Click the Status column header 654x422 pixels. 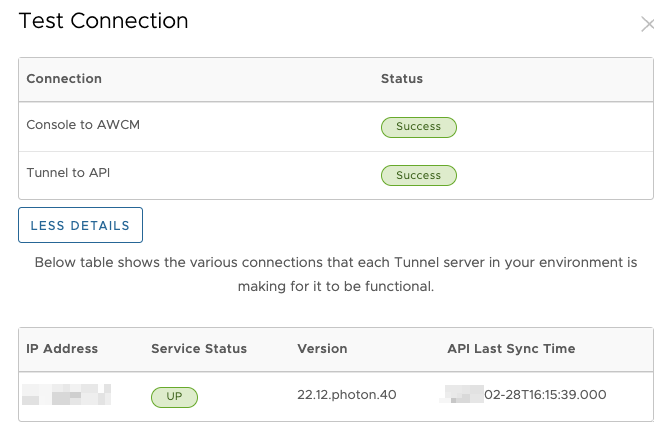point(401,79)
